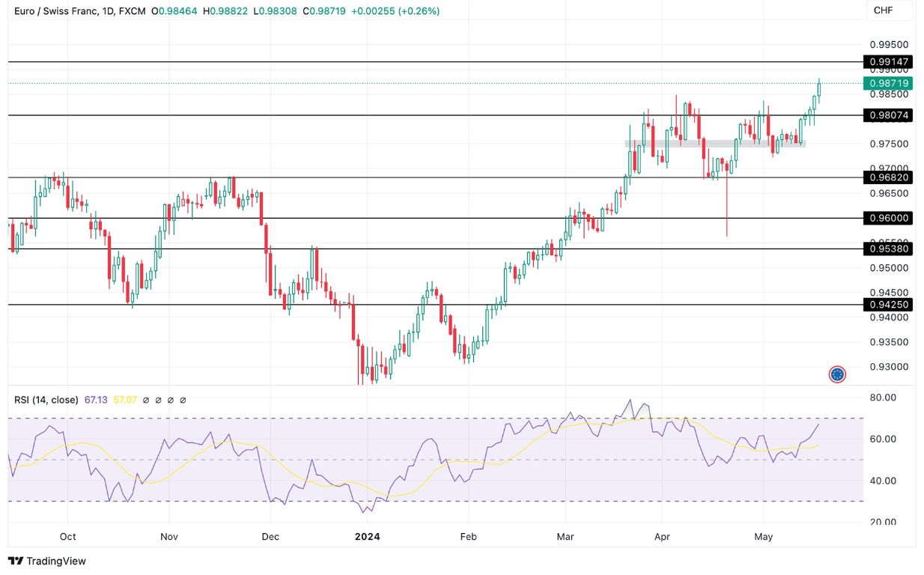Open TradingView via the footer link
The height and width of the screenshot is (575, 924).
pyautogui.click(x=46, y=561)
